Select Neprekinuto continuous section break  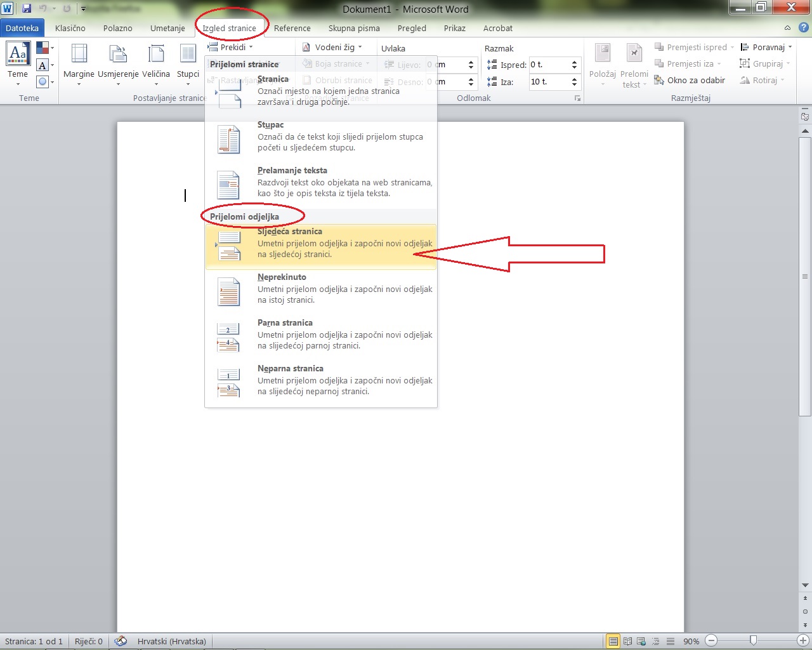(x=321, y=292)
